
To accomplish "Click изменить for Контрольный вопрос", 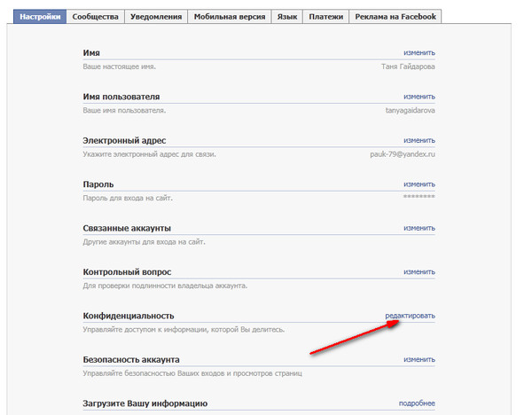I will tap(419, 271).
